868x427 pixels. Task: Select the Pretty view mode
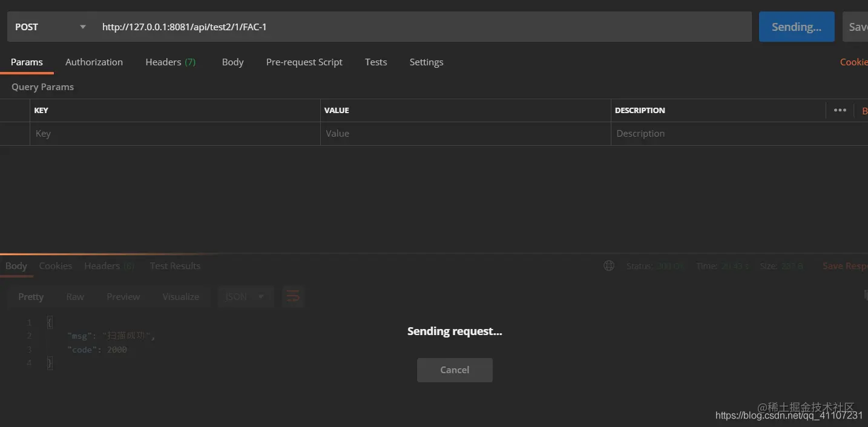tap(31, 296)
